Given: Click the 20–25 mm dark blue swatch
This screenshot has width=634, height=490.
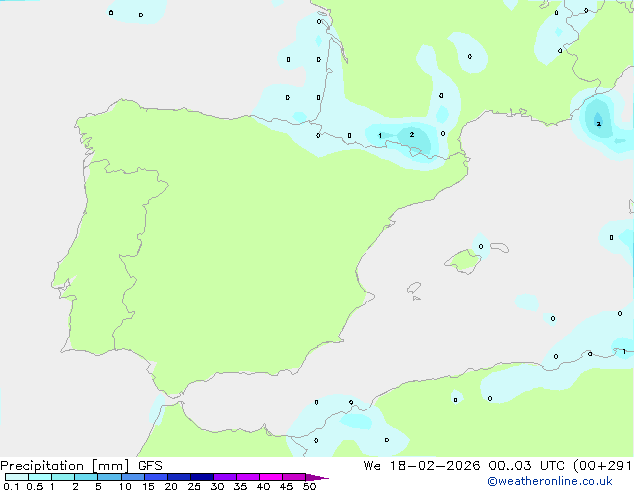Looking at the screenshot, I should 179,477.
